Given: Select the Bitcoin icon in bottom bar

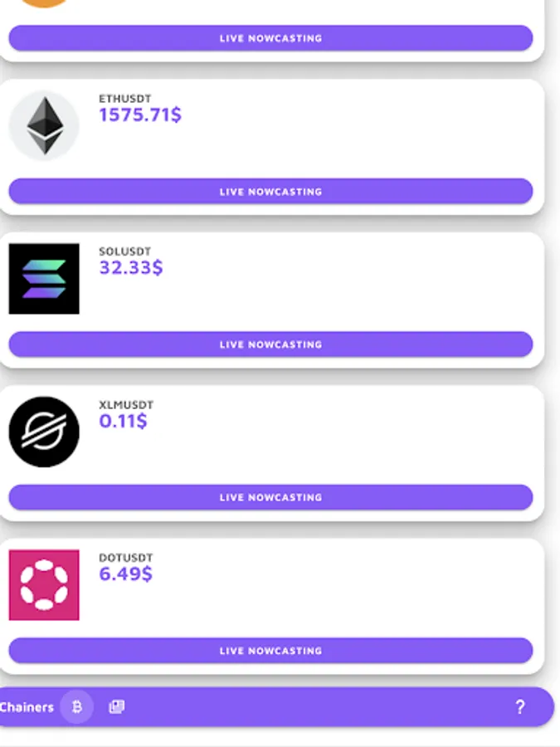Looking at the screenshot, I should pyautogui.click(x=77, y=707).
